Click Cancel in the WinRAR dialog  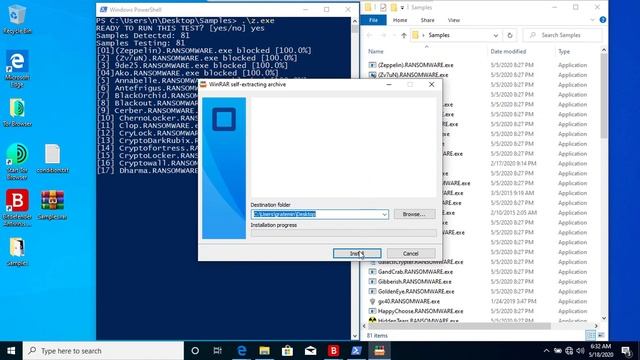[411, 253]
